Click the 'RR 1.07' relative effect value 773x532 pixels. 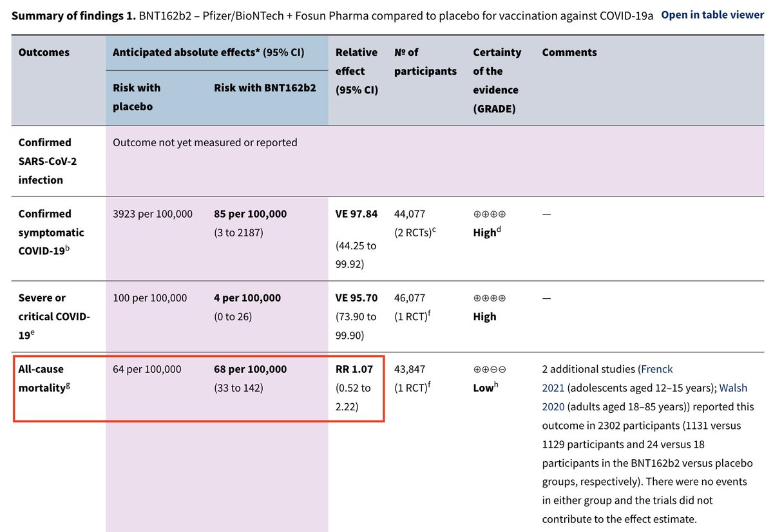tap(354, 370)
